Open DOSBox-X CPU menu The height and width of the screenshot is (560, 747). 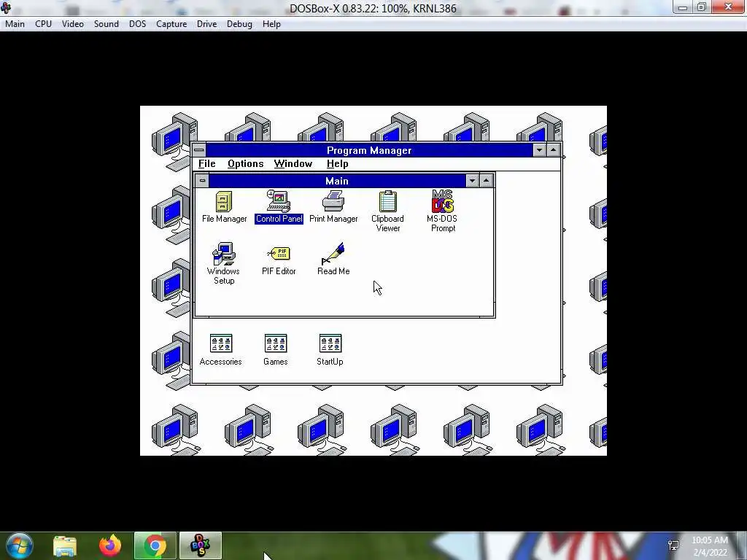43,24
